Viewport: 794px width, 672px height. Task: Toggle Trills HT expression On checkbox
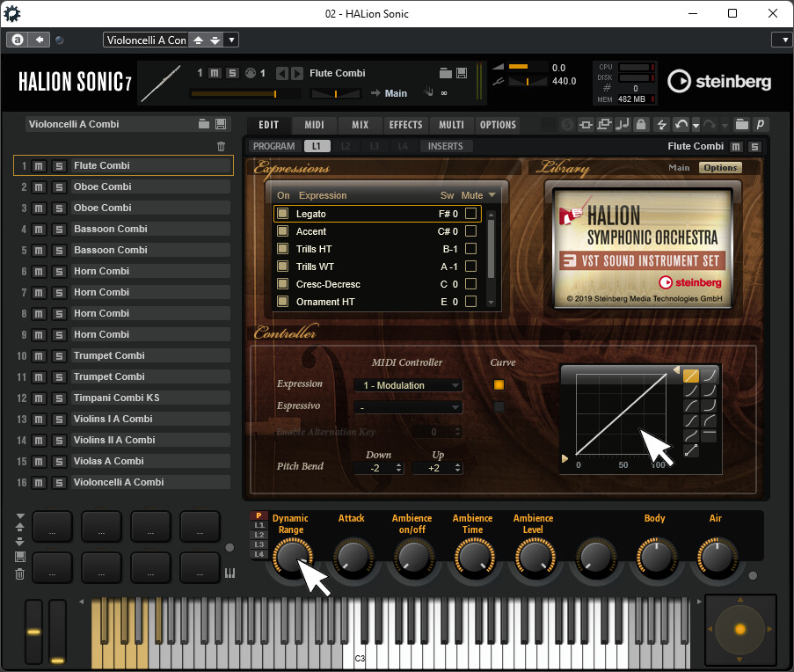tap(283, 249)
